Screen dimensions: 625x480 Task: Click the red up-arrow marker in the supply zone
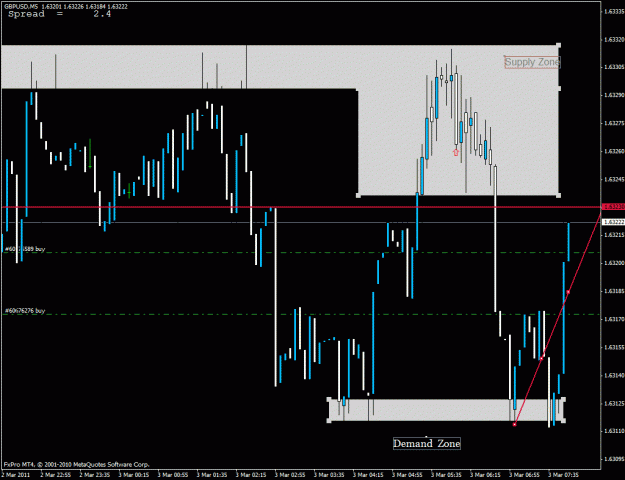(x=456, y=152)
